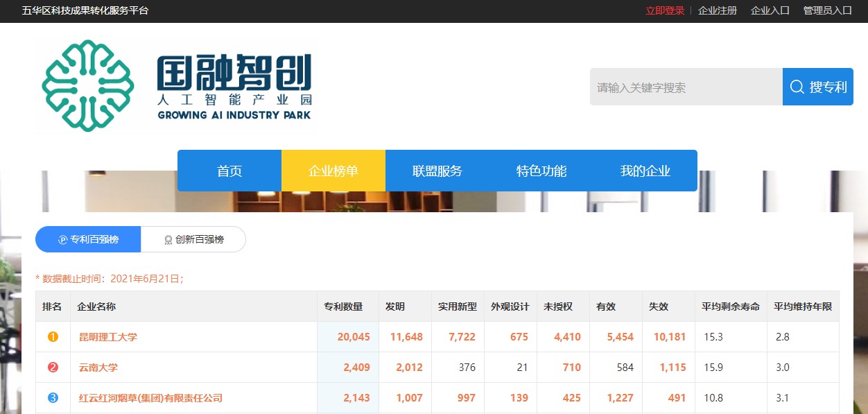The height and width of the screenshot is (414, 868).
Task: Click the rank 3 blue badge
Action: pos(53,398)
